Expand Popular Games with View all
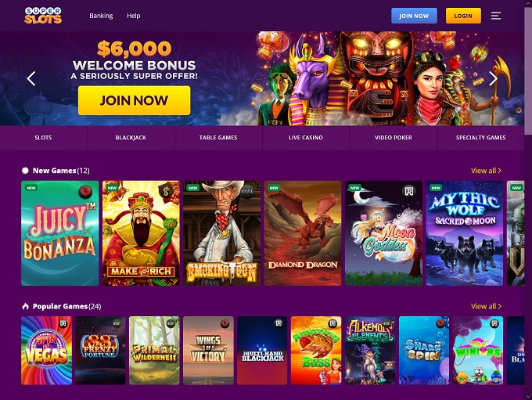Screen dimensions: 532x400 point(486,306)
